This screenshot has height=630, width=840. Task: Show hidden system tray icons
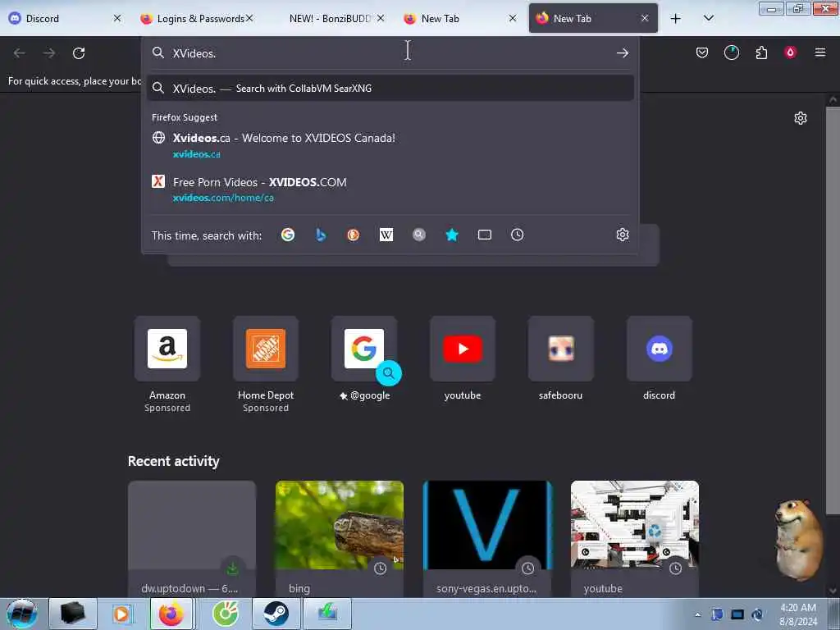pyautogui.click(x=697, y=614)
